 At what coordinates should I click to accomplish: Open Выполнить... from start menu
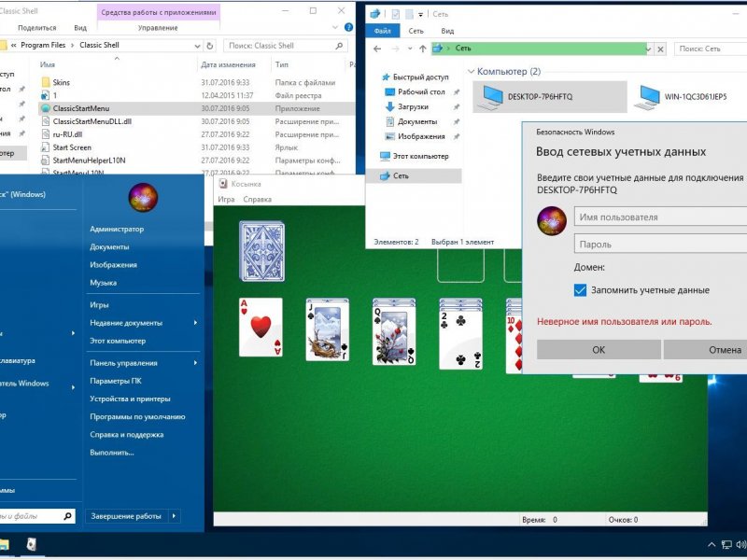[112, 453]
